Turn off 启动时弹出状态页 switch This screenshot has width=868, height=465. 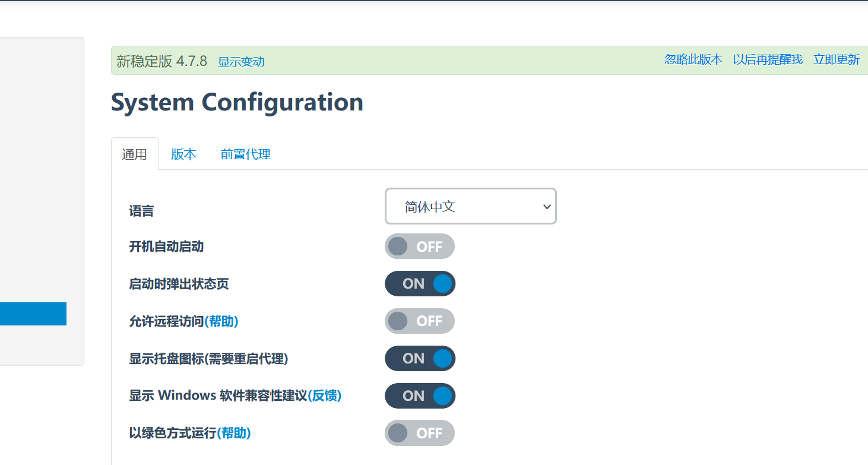[420, 284]
